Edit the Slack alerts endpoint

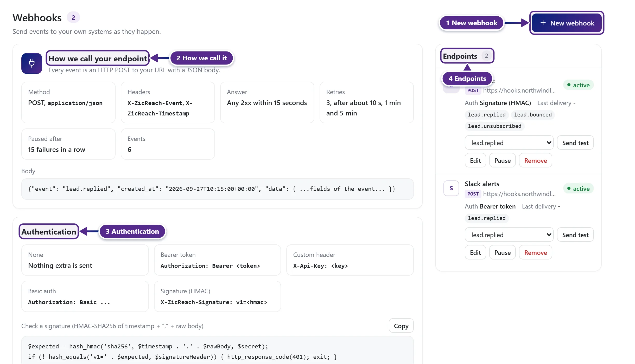click(x=475, y=252)
